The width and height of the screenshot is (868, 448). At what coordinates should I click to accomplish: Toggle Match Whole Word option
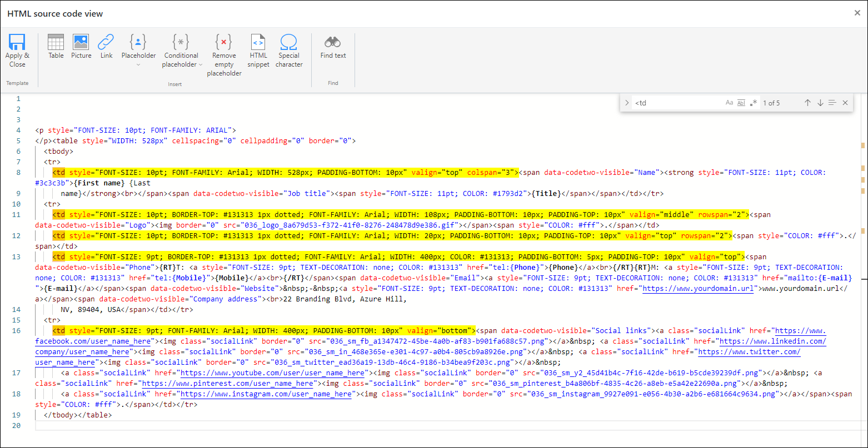click(x=741, y=103)
